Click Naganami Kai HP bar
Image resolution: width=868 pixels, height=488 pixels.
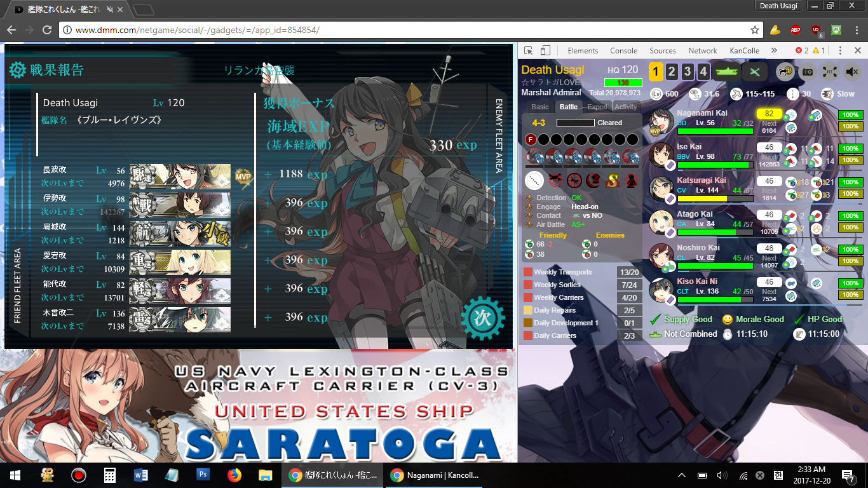(715, 131)
